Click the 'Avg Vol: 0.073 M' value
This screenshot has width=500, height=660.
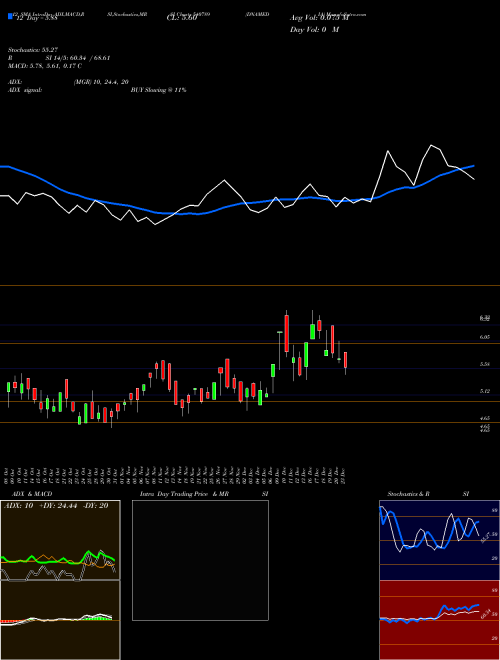[319, 18]
